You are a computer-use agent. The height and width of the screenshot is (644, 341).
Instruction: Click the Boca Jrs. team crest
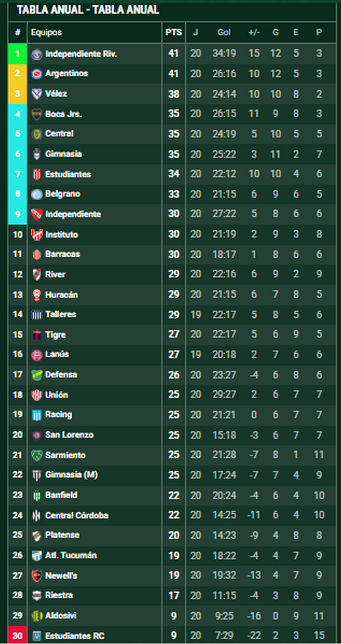click(37, 114)
